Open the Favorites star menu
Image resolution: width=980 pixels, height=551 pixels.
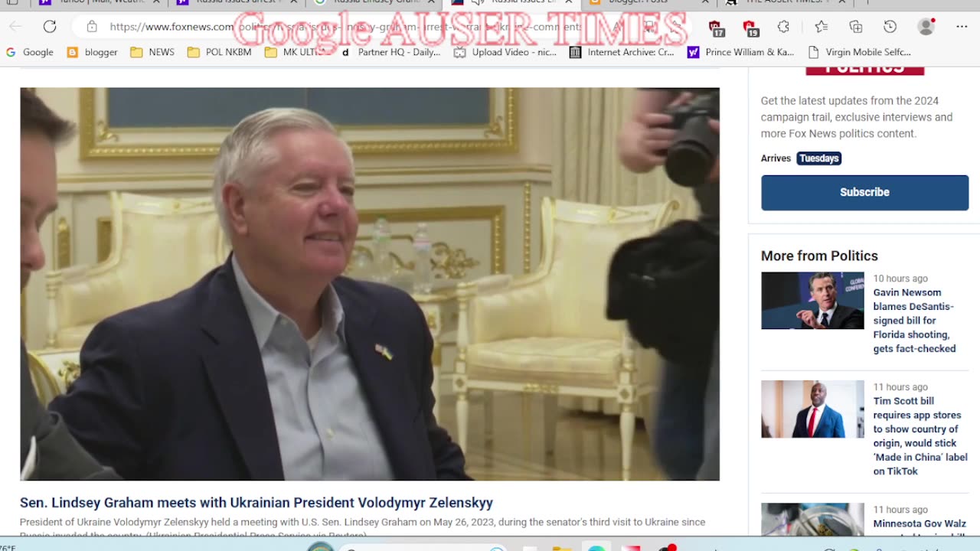[x=822, y=27]
